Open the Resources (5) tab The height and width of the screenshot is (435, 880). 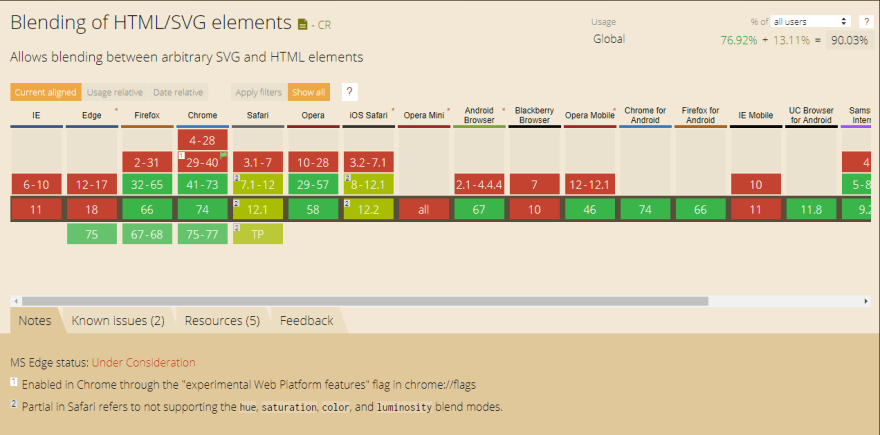pos(222,320)
